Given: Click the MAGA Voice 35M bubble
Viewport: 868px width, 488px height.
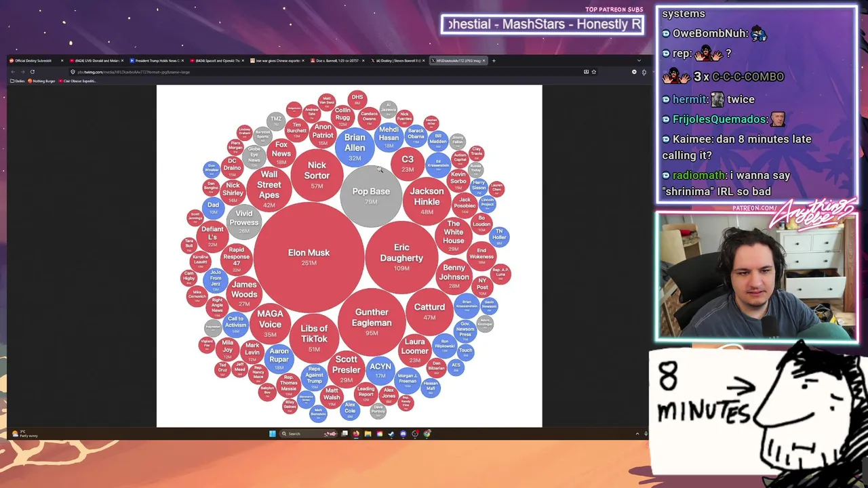Looking at the screenshot, I should click(x=270, y=323).
